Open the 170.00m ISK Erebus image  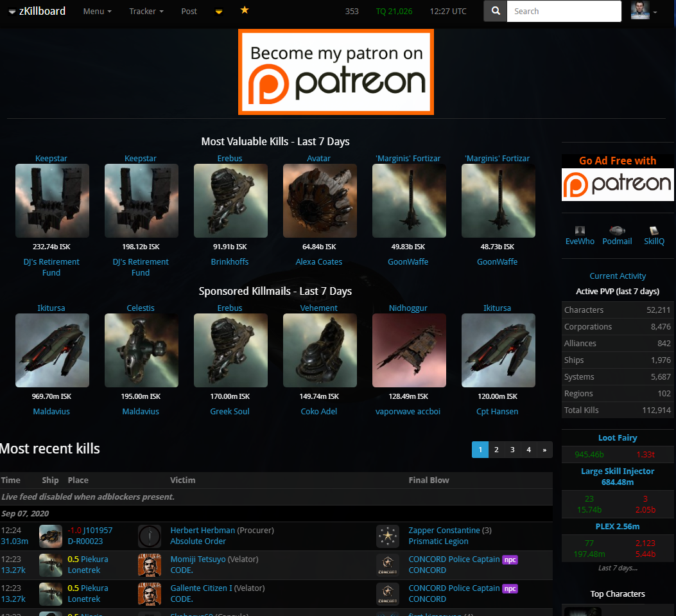[230, 350]
